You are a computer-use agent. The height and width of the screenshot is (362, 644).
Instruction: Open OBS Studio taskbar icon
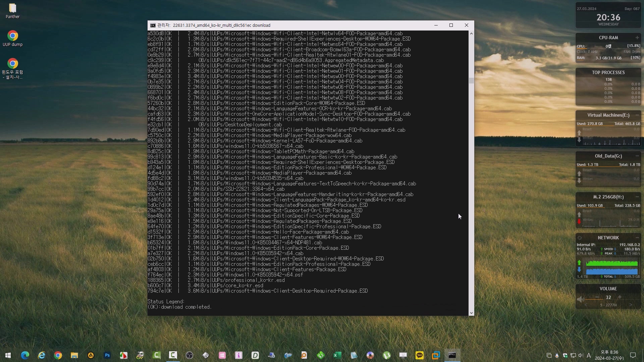pyautogui.click(x=190, y=355)
